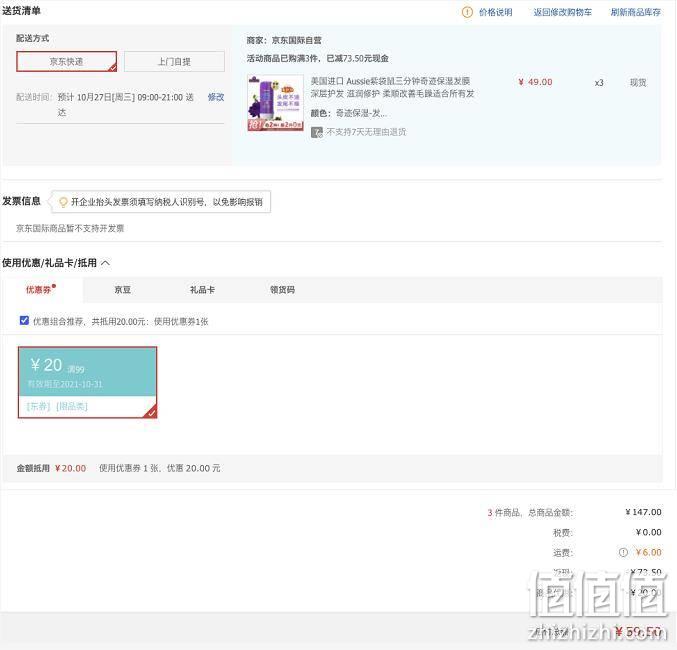Screen dimensions: 677x650
Task: Click the 商家: 京东国际自营 label
Action: (284, 40)
